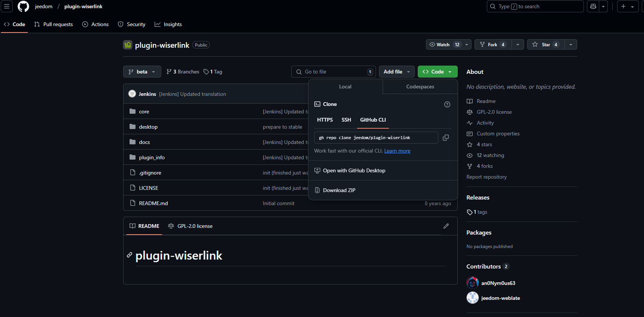This screenshot has width=644, height=317.
Task: View the 4 stars link
Action: 484,144
